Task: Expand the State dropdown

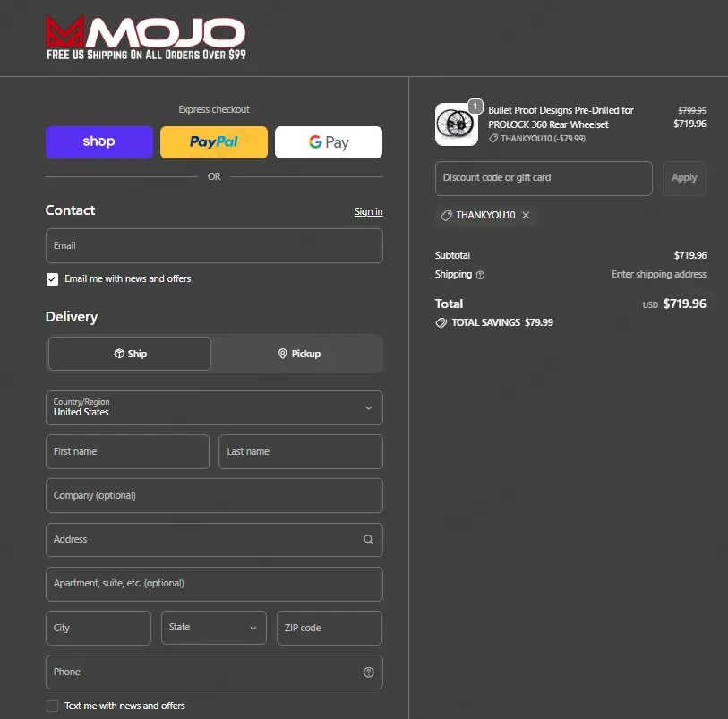Action: 214,628
